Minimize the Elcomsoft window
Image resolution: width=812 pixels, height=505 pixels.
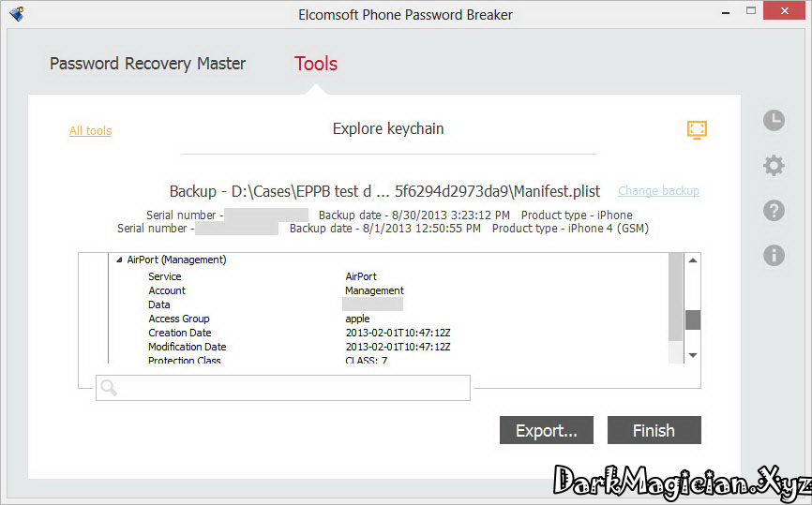(726, 11)
